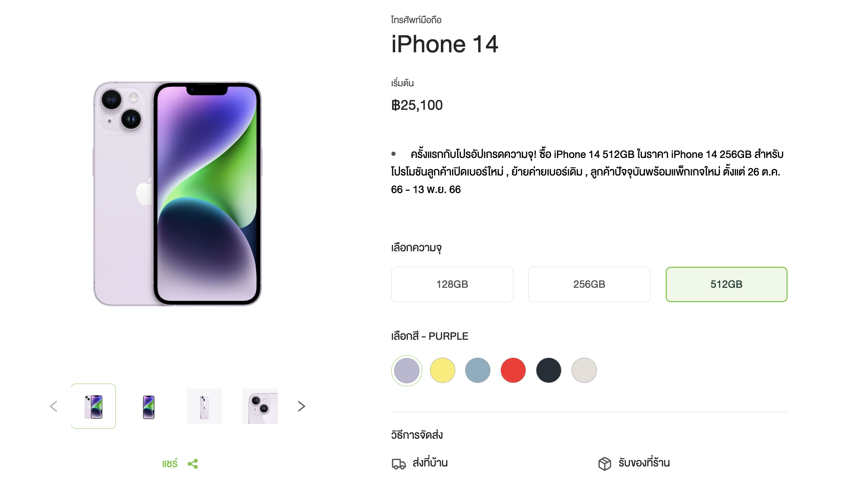Choose the midnight dark color swatch

coord(549,370)
